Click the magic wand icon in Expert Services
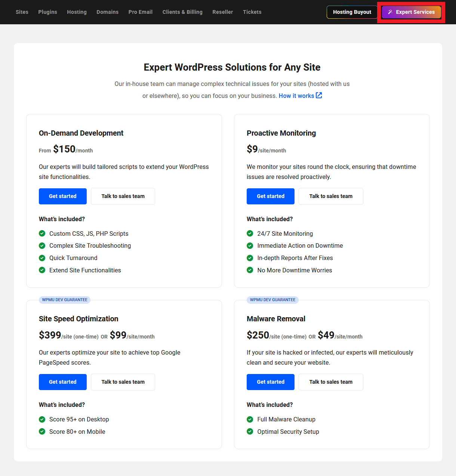Screen dimensions: 456x476 coord(390,12)
